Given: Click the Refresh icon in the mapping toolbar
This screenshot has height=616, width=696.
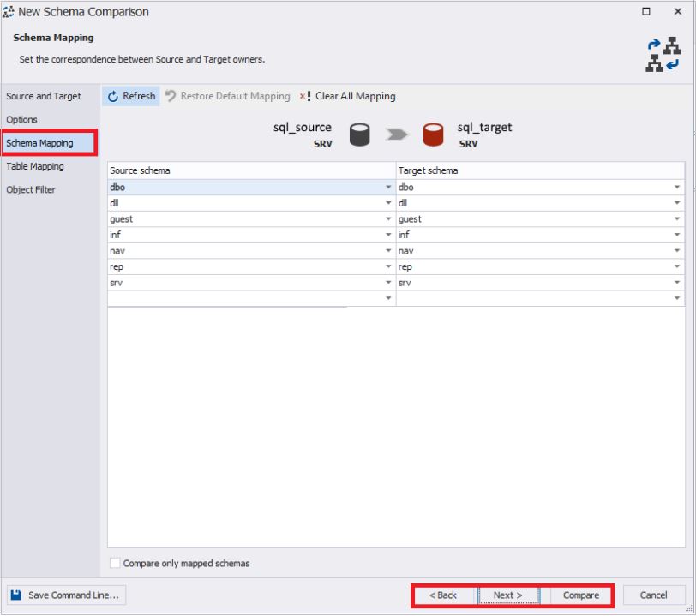Looking at the screenshot, I should tap(112, 96).
